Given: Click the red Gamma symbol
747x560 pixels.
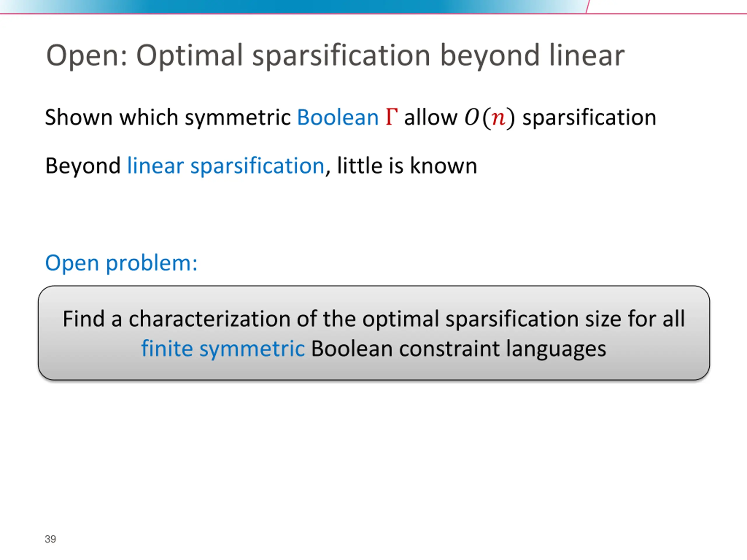Looking at the screenshot, I should pyautogui.click(x=391, y=117).
